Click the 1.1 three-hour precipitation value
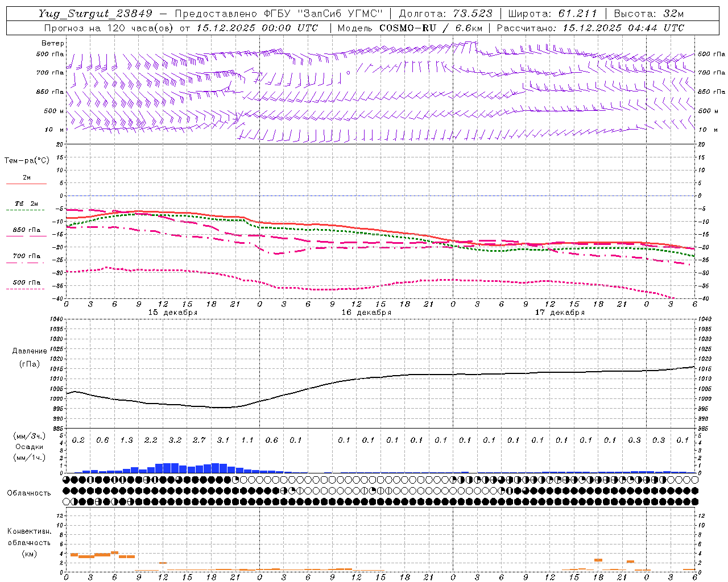 click(x=247, y=440)
